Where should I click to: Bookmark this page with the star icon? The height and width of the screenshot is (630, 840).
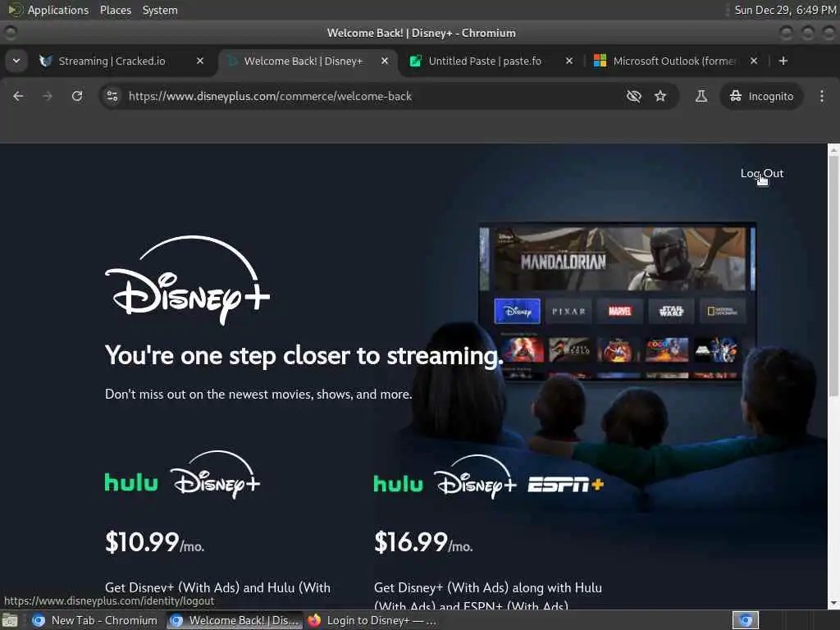pyautogui.click(x=660, y=96)
